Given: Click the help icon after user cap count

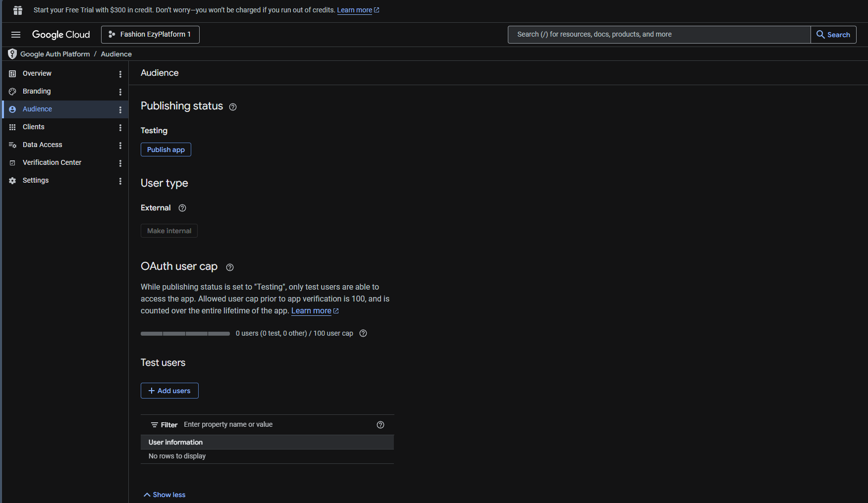Looking at the screenshot, I should [363, 333].
